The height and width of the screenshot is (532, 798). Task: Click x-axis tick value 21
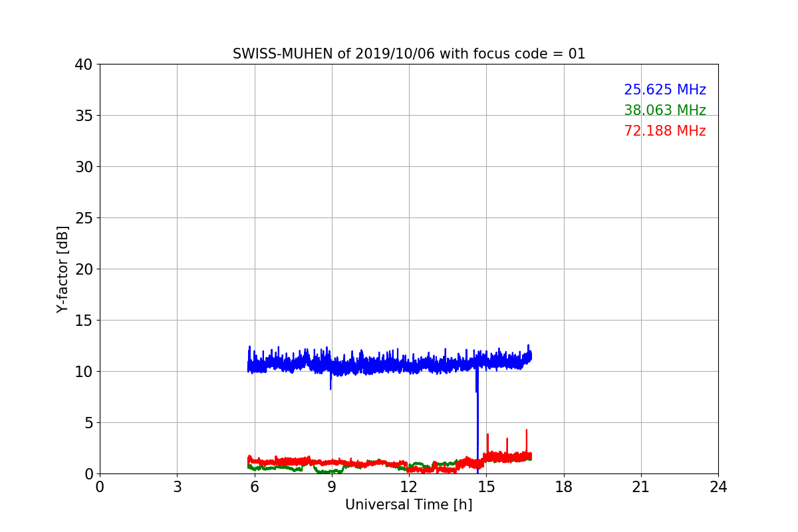click(641, 487)
